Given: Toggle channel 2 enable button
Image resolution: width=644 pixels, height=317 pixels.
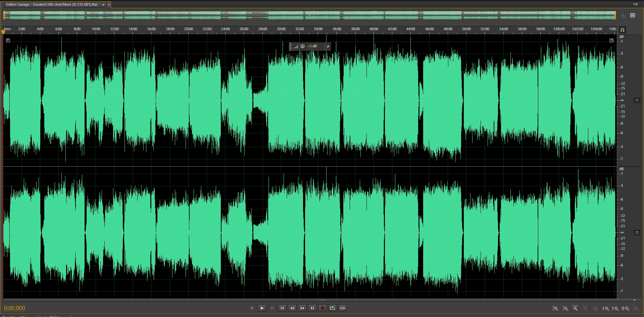Looking at the screenshot, I should 637,232.
